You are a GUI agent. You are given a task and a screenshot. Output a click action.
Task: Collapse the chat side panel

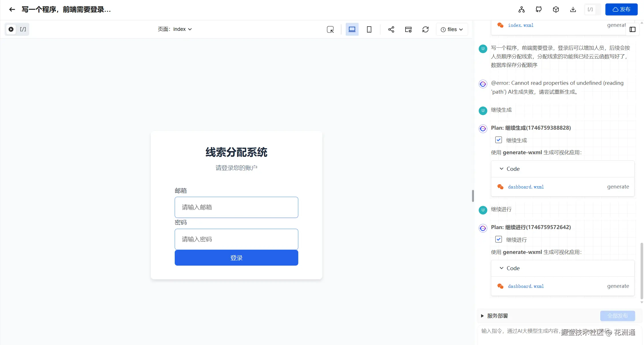[632, 29]
